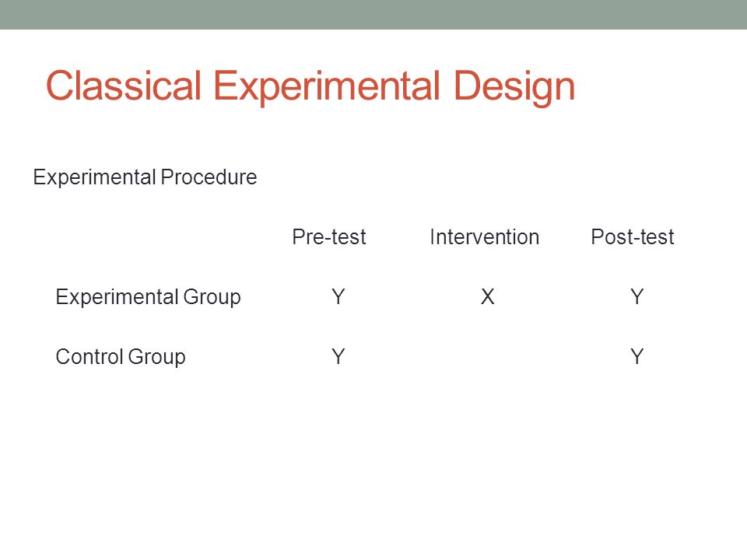
Task: Click the word Procedure in subheading
Action: 209,177
